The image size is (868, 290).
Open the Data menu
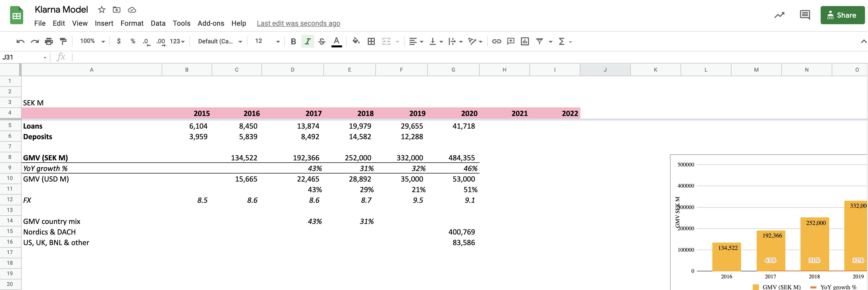(x=158, y=23)
